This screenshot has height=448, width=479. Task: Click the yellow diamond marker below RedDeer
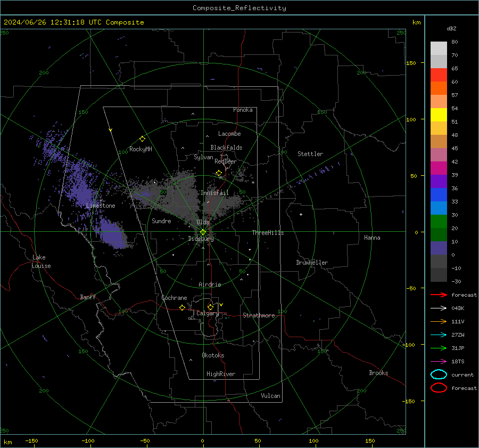click(x=219, y=173)
